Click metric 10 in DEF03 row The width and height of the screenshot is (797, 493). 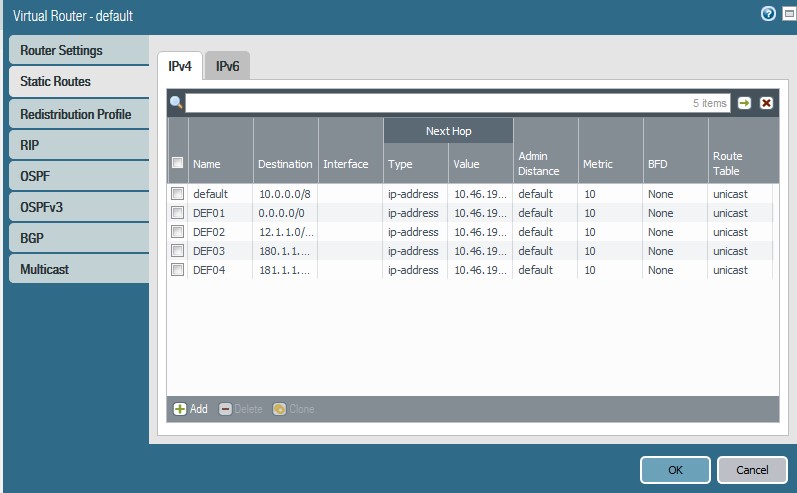click(x=590, y=251)
